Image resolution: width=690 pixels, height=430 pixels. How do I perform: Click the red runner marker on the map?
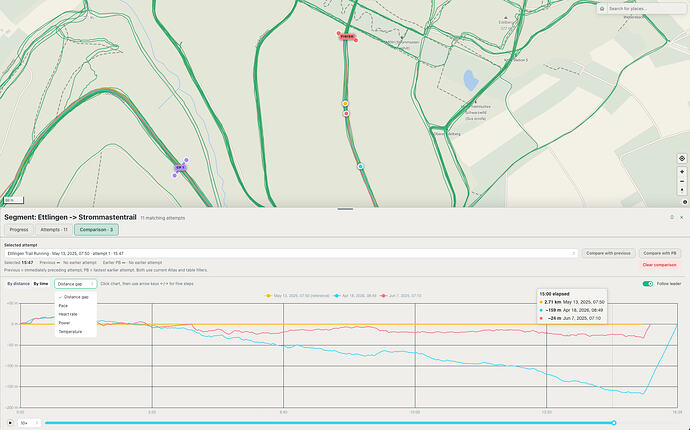[x=346, y=114]
